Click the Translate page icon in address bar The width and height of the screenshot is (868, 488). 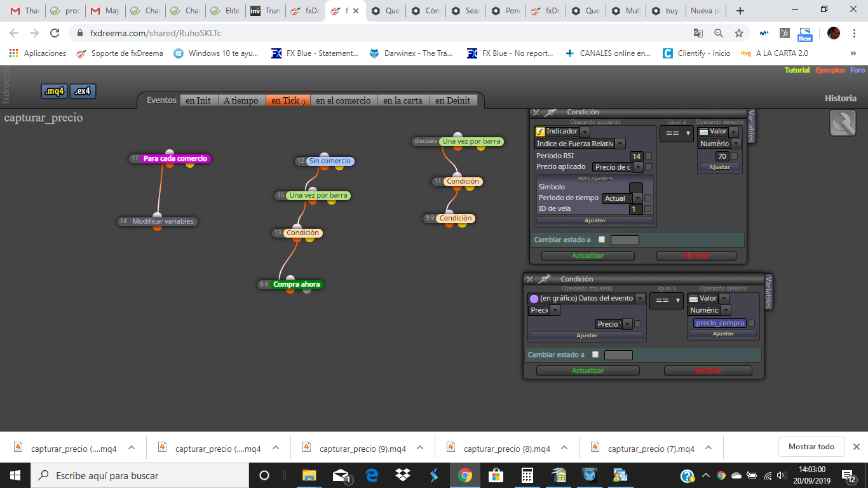click(x=698, y=33)
